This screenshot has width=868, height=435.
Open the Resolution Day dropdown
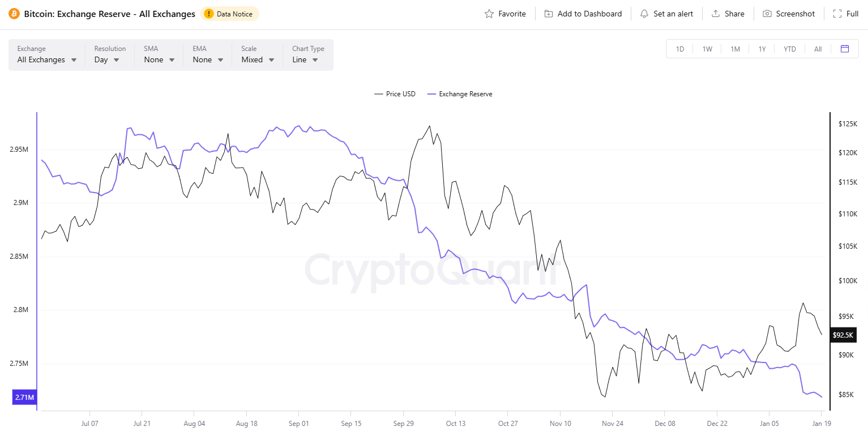click(x=109, y=55)
